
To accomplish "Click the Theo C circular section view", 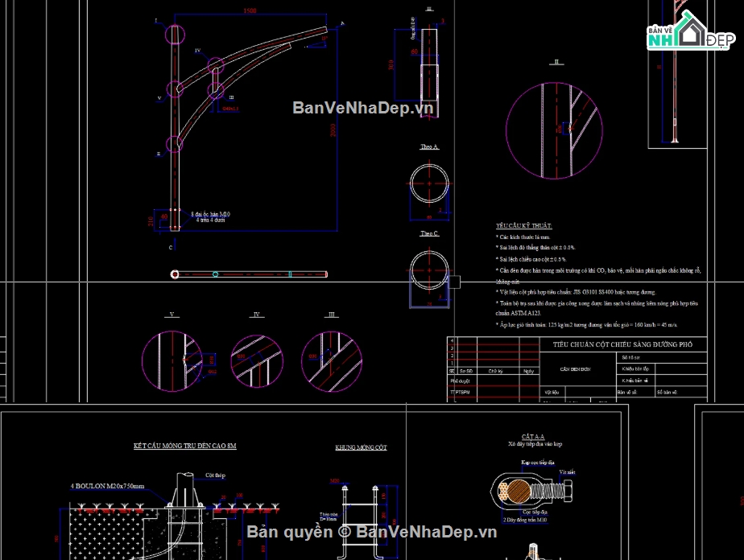I will click(429, 271).
